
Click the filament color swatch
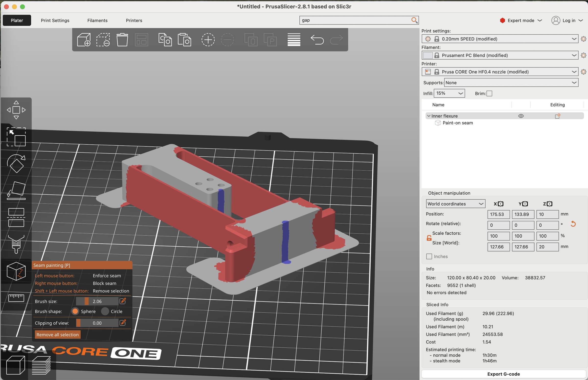pos(428,55)
